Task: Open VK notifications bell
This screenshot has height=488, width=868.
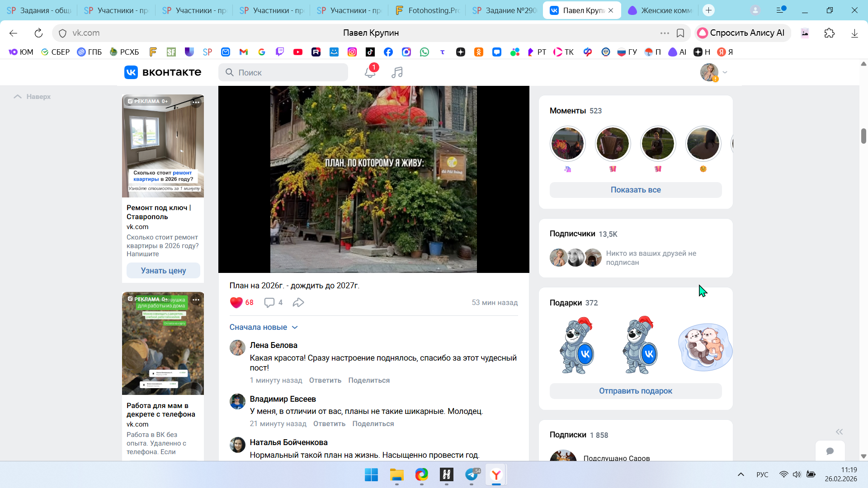Action: (370, 72)
